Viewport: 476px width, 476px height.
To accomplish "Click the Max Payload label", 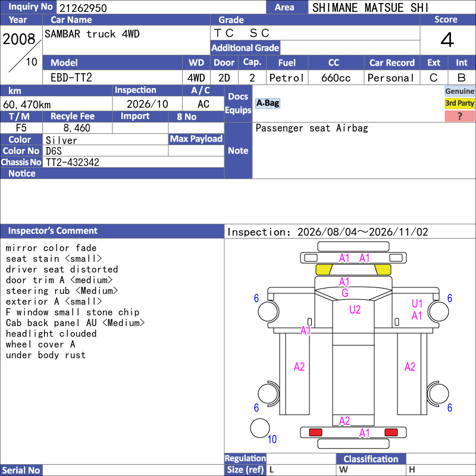I will point(196,139).
